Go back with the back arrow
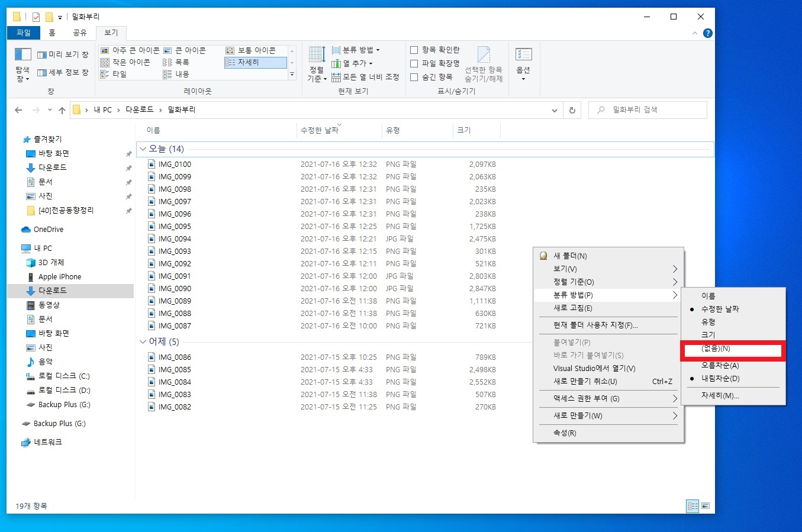Viewport: 802px width, 532px height. (18, 110)
